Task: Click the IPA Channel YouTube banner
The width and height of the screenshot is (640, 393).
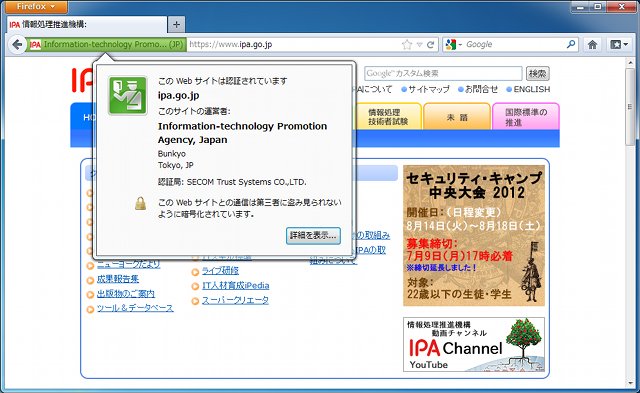Action: coord(474,344)
